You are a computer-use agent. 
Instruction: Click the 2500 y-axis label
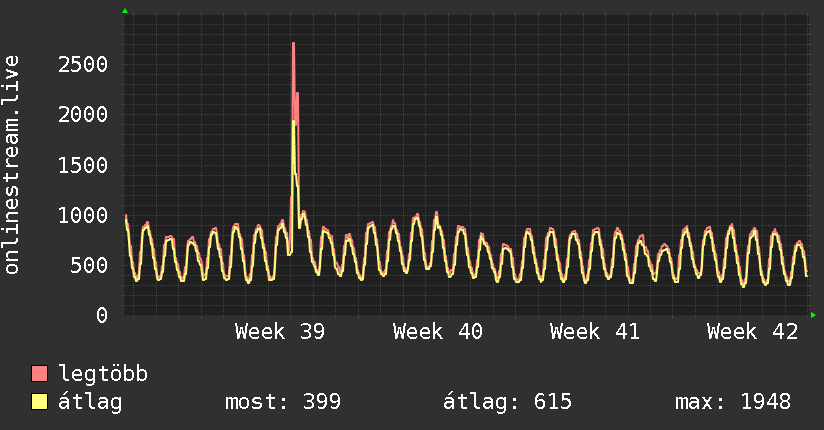[x=83, y=65]
